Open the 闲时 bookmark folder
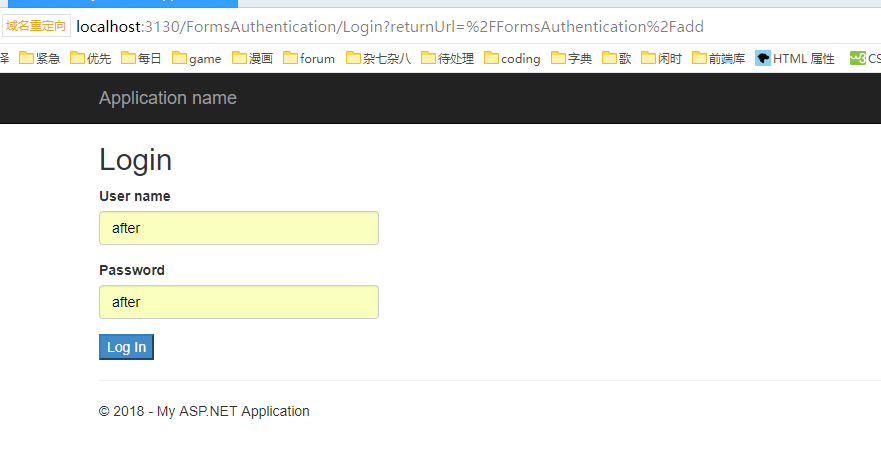The width and height of the screenshot is (881, 454). tap(661, 59)
